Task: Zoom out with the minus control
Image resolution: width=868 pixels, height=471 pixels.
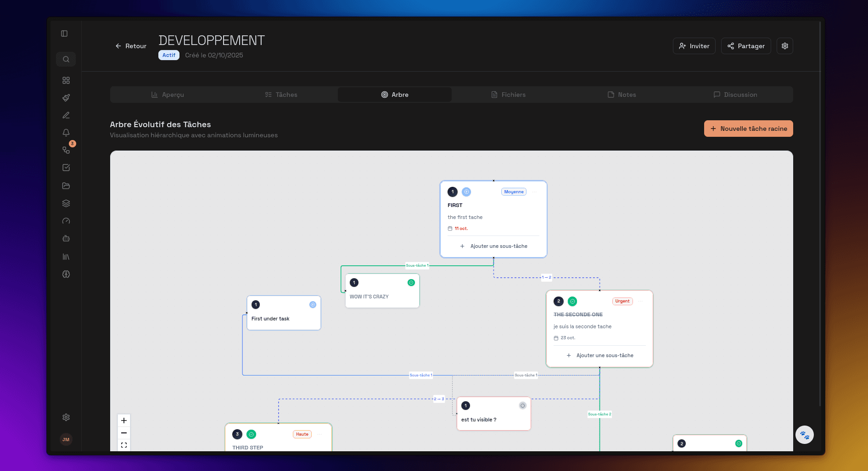Action: pyautogui.click(x=124, y=433)
